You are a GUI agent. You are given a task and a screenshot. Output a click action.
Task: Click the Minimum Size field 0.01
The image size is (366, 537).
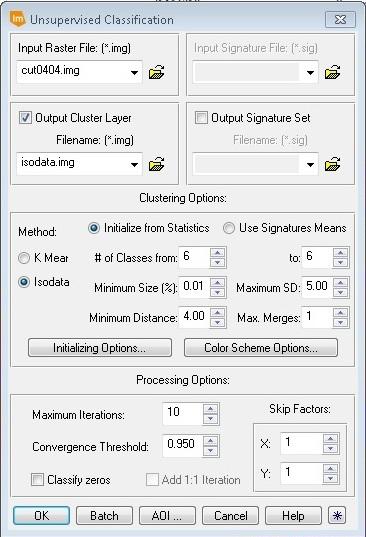click(194, 287)
